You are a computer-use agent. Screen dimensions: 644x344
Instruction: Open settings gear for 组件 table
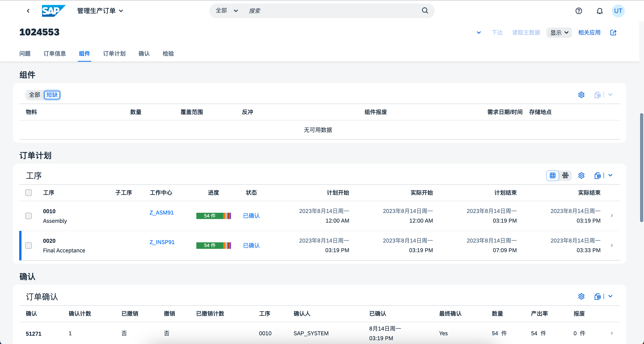coord(581,95)
